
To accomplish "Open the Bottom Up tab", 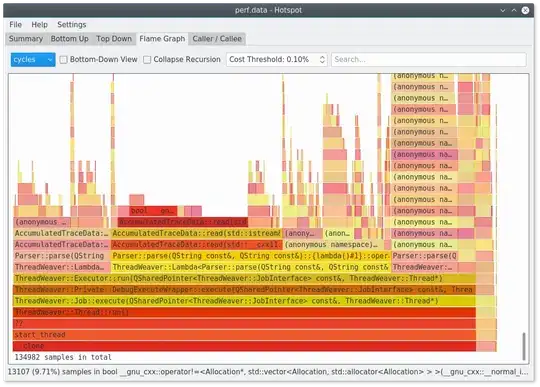I will [70, 39].
